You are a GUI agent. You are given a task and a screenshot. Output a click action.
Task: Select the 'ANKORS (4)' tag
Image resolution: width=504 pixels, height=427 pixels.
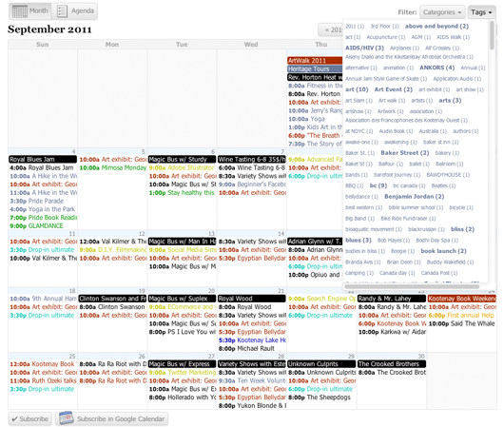point(436,68)
